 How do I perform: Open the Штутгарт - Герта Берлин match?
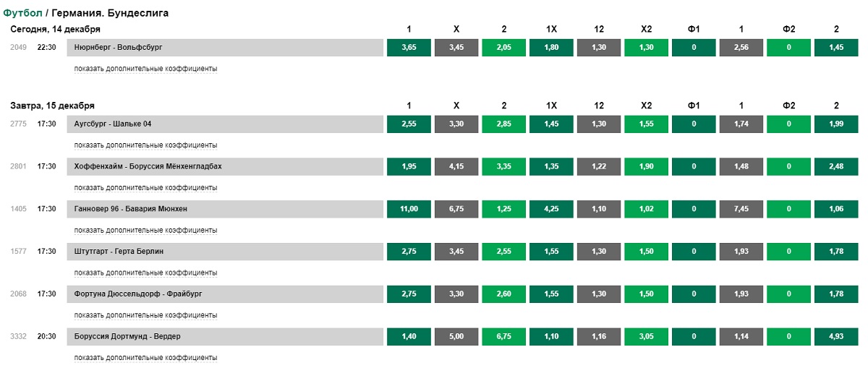coord(225,252)
